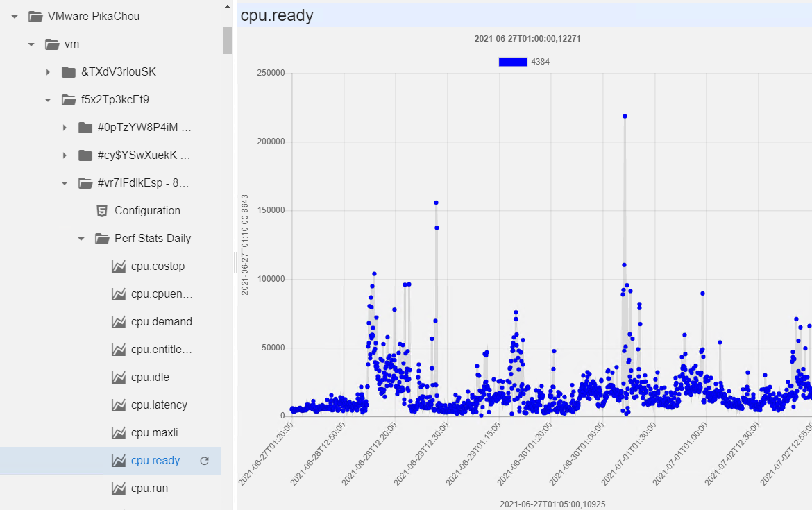This screenshot has height=510, width=812.
Task: Select the Perf Stats Daily label
Action: [153, 239]
